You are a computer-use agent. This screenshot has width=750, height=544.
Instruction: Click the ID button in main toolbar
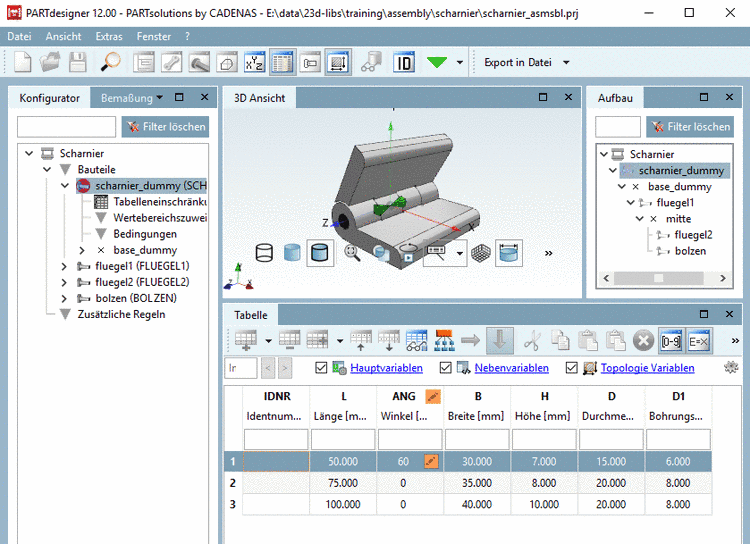pos(404,62)
